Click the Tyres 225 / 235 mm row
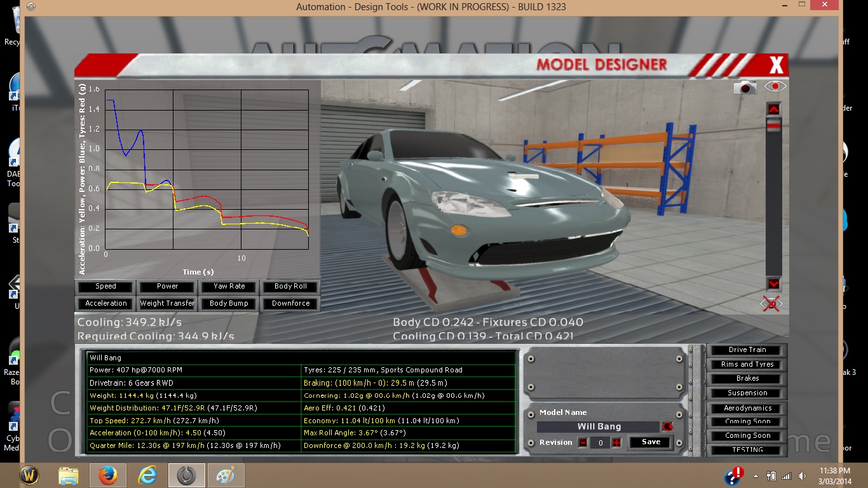This screenshot has width=868, height=488. pos(409,370)
